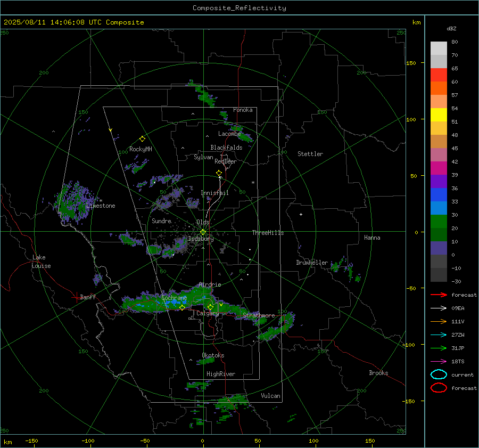Click the yellow diamond radar site at Didsbury
Viewport: 479px width, 448px height.
pyautogui.click(x=203, y=232)
